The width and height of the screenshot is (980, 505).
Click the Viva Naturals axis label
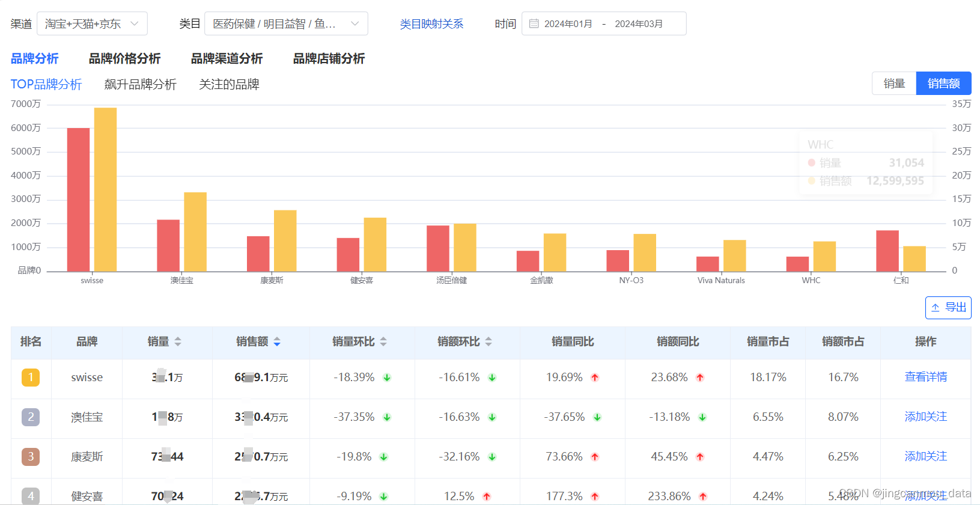click(721, 280)
